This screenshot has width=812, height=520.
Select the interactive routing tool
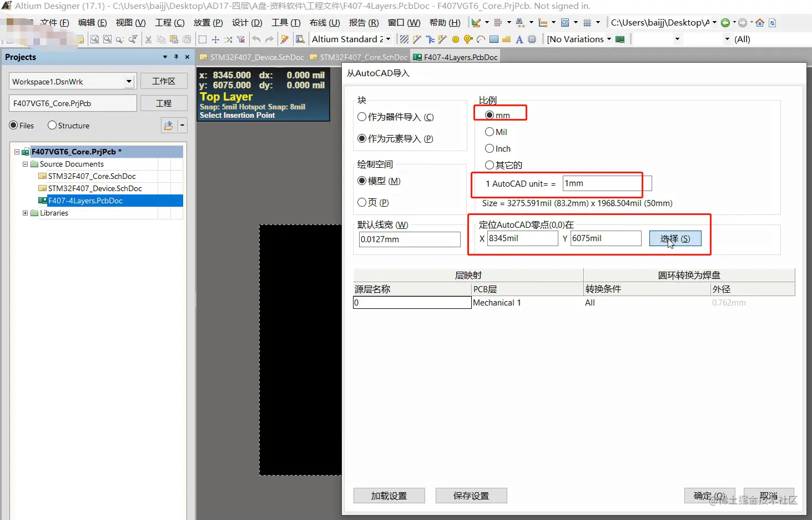(417, 39)
